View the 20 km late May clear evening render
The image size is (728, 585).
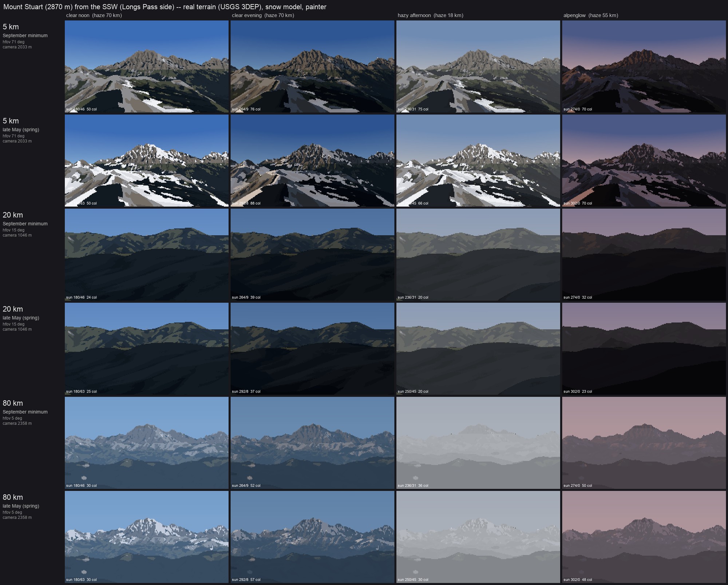click(312, 349)
